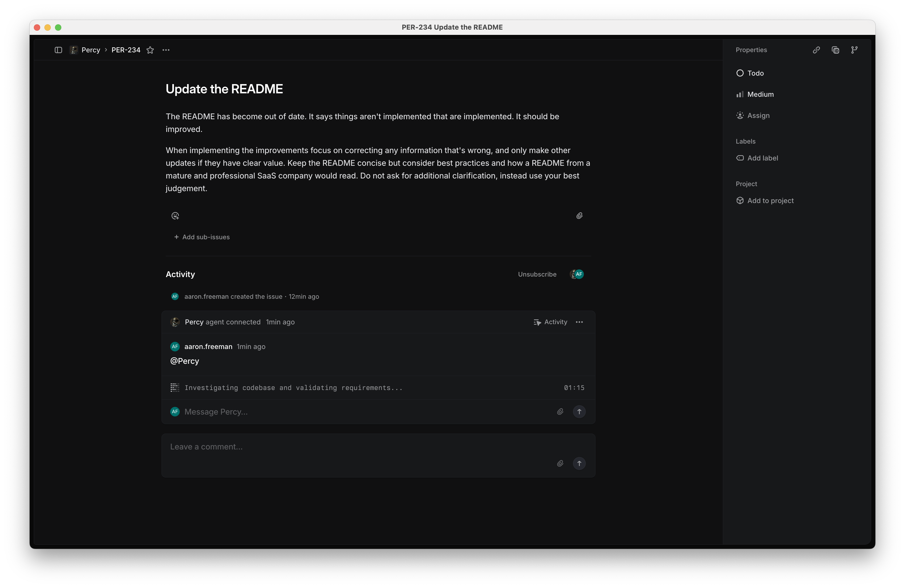Open Percy agent Activity view

(x=550, y=322)
